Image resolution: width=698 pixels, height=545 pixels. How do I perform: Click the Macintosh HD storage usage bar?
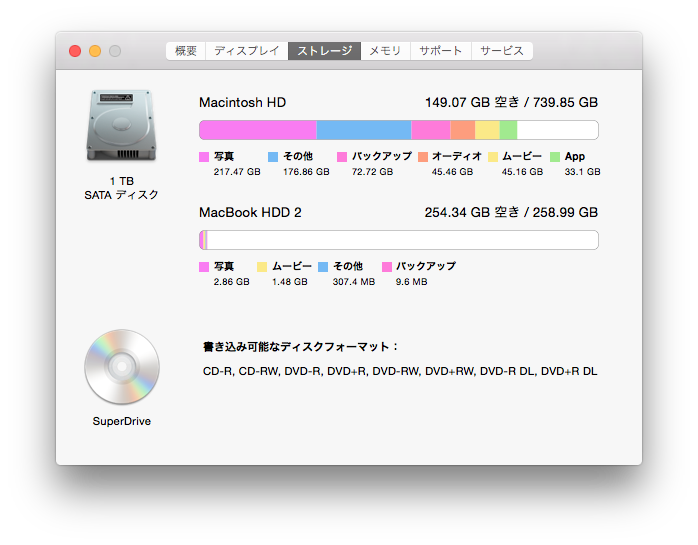pyautogui.click(x=399, y=130)
